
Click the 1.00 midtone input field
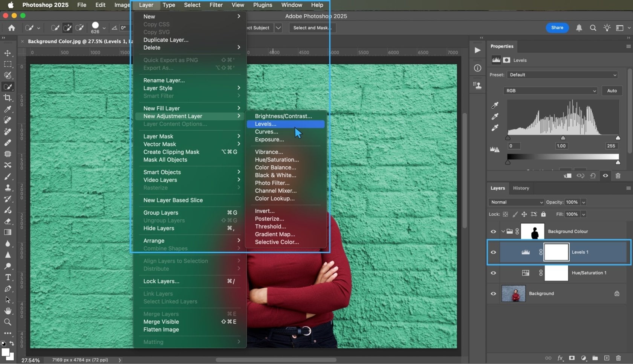pyautogui.click(x=561, y=146)
